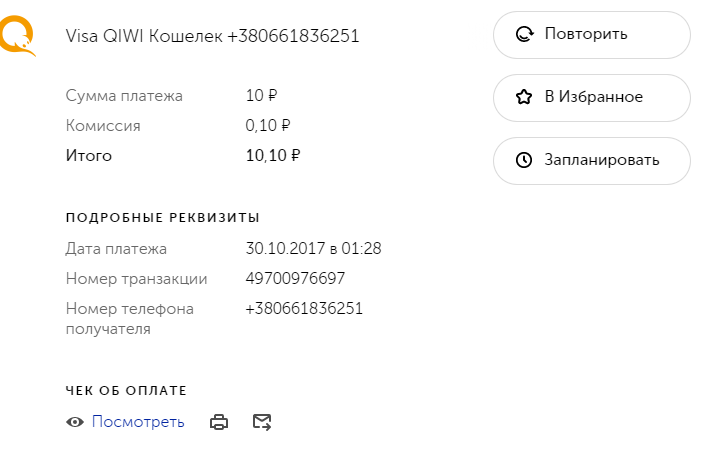Click the total amount 10,10 ₽

point(273,156)
